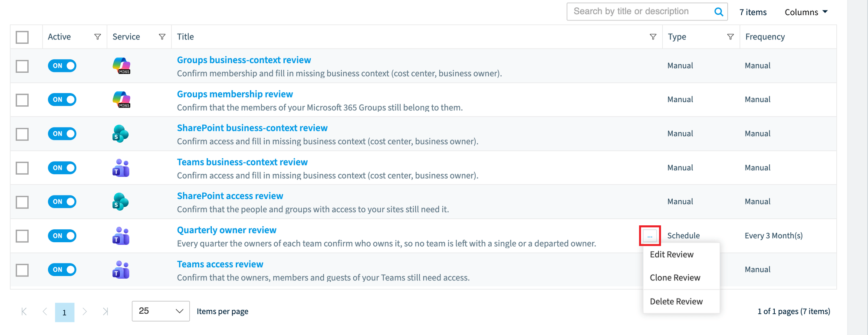
Task: Turn off Quarterly owner review toggle
Action: point(62,236)
